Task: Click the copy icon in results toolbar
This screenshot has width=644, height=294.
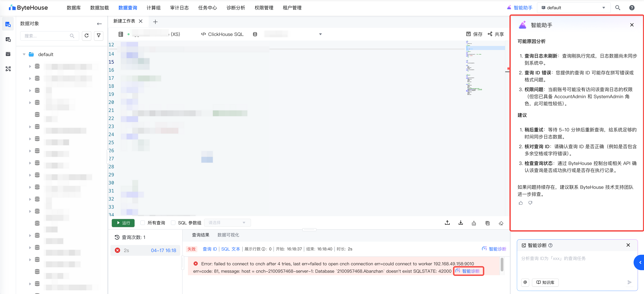Action: [487, 223]
